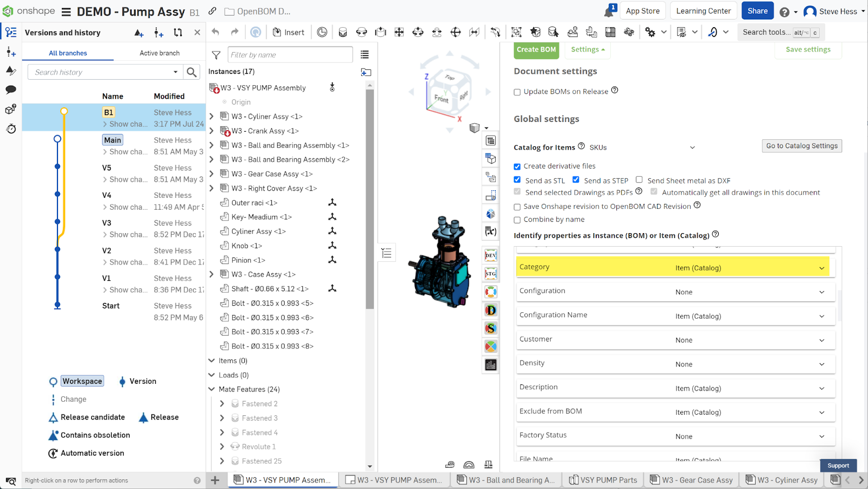Open the DEV app icon on right rail
This screenshot has width=868, height=489.
(491, 255)
